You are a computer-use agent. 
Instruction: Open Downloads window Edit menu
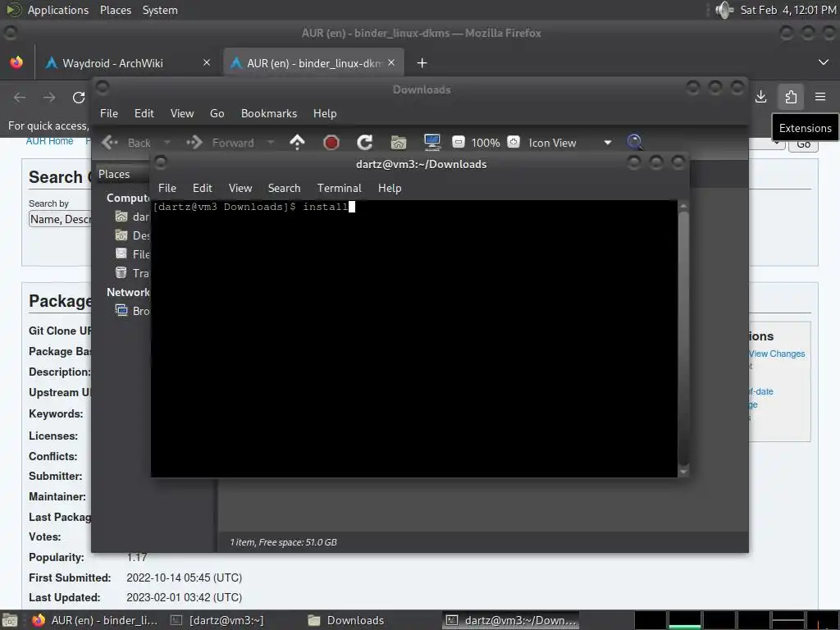tap(144, 113)
